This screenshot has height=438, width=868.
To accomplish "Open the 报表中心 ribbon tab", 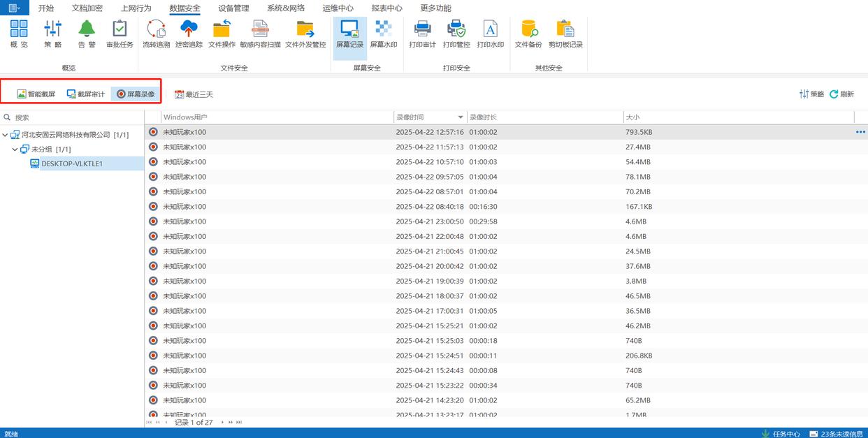I will point(386,8).
